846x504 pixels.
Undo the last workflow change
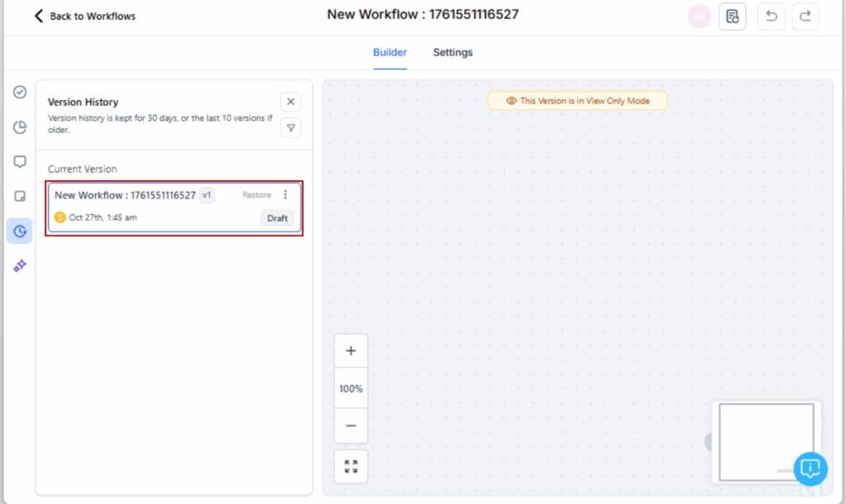(771, 16)
